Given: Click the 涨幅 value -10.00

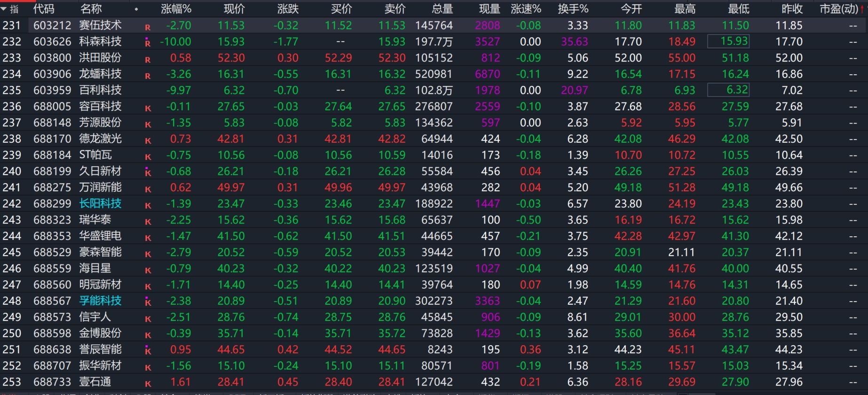Looking at the screenshot, I should [x=176, y=42].
